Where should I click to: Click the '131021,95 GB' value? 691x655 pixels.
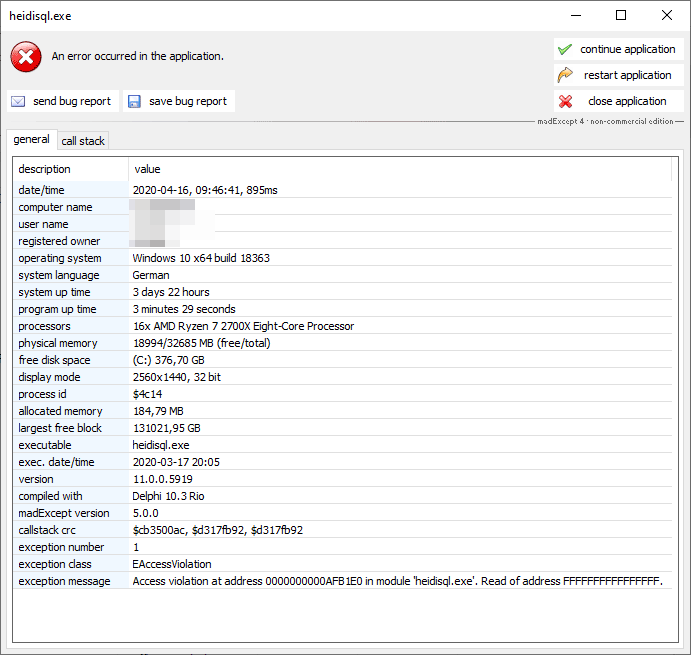167,428
